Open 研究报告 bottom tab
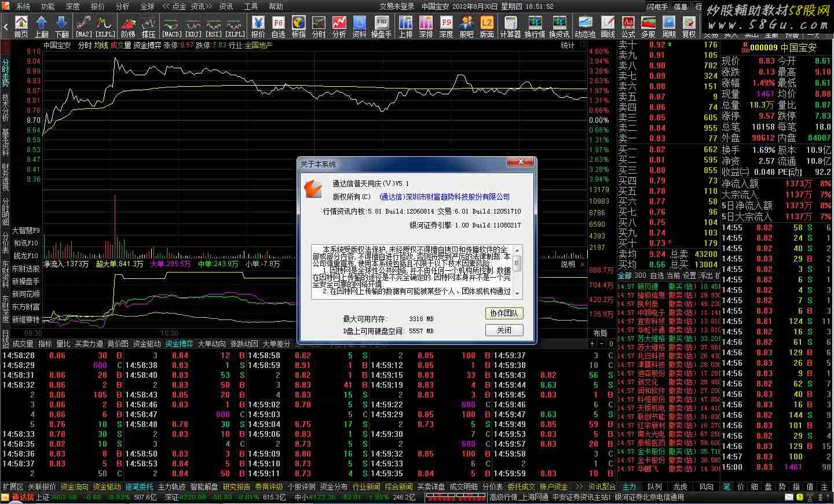Image resolution: width=834 pixels, height=504 pixels. 237,487
